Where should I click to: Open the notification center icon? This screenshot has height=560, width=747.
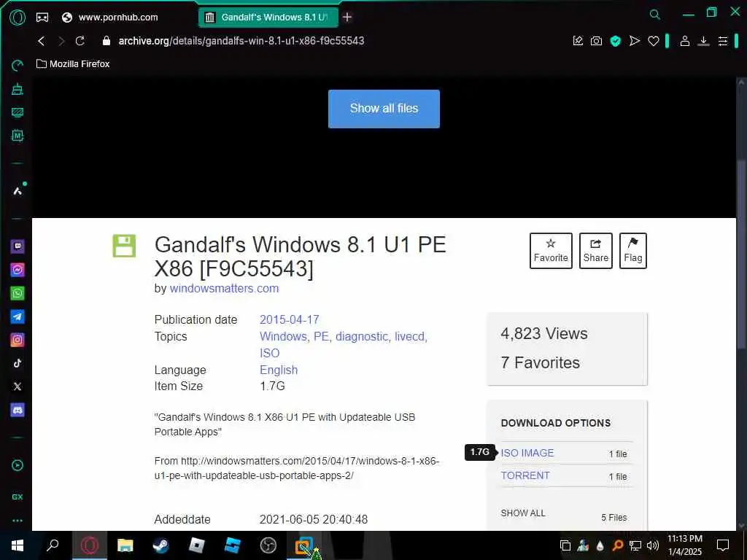[723, 545]
